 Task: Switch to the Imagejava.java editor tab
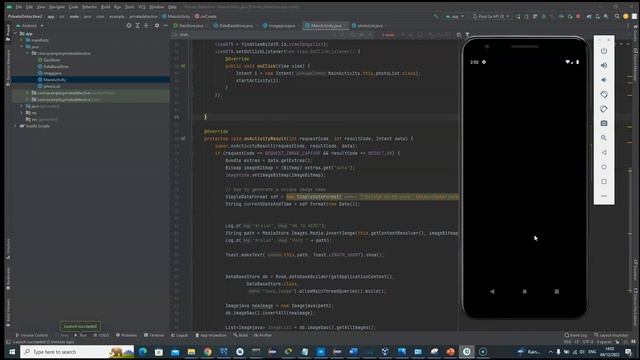point(279,25)
